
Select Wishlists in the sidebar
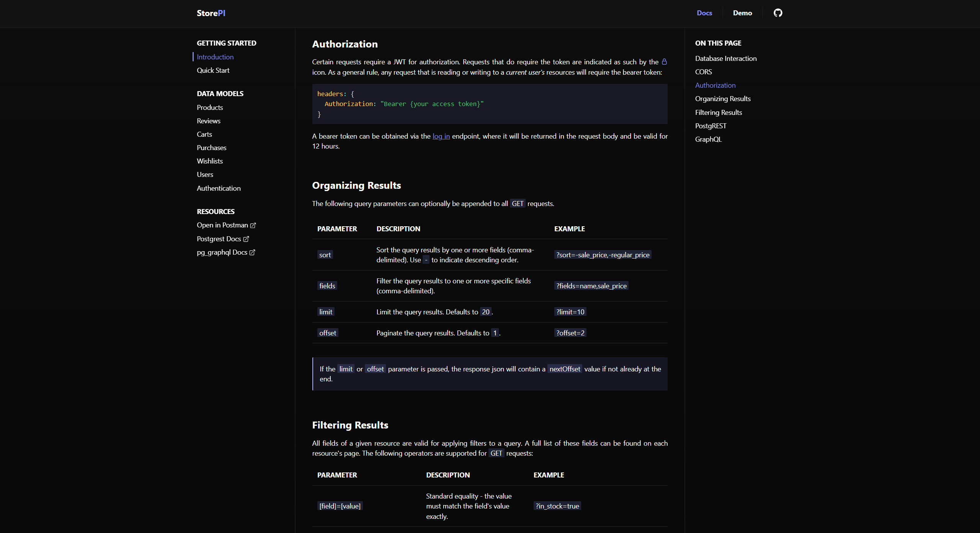[209, 161]
